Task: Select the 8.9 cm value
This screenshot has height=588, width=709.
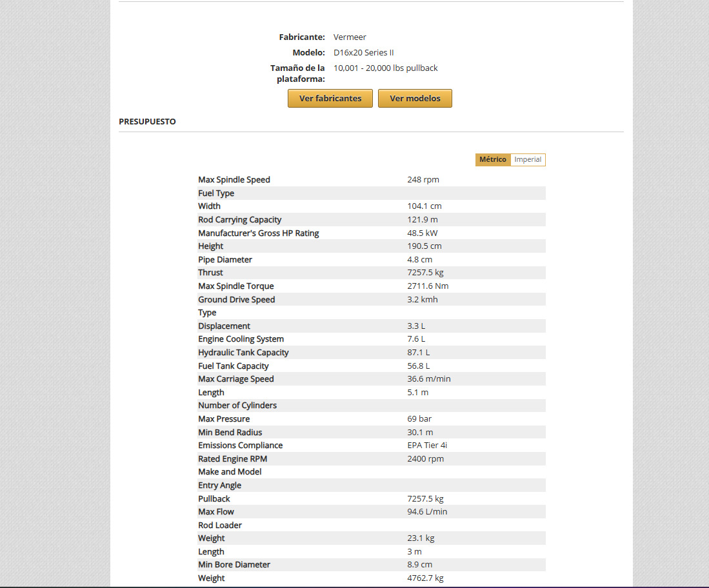Action: pyautogui.click(x=419, y=565)
